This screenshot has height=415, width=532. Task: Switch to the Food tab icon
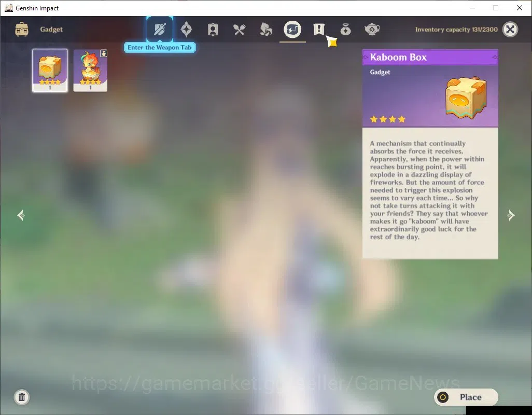click(x=239, y=30)
